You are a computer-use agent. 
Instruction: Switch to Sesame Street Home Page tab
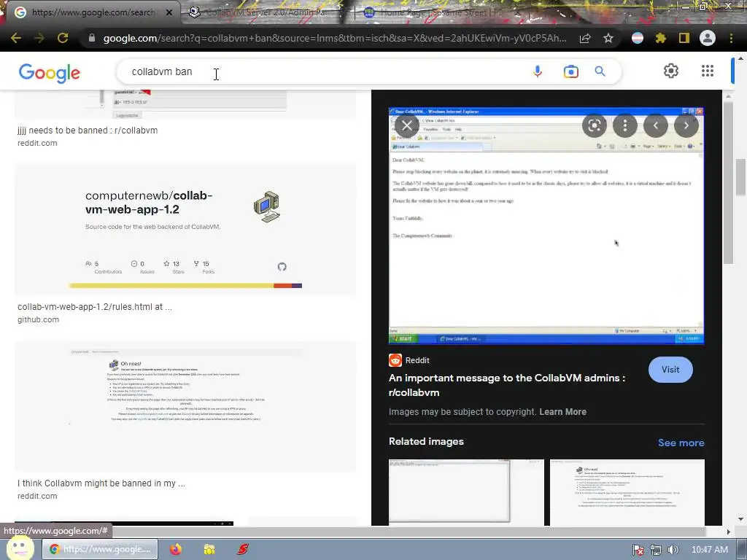[x=436, y=12]
